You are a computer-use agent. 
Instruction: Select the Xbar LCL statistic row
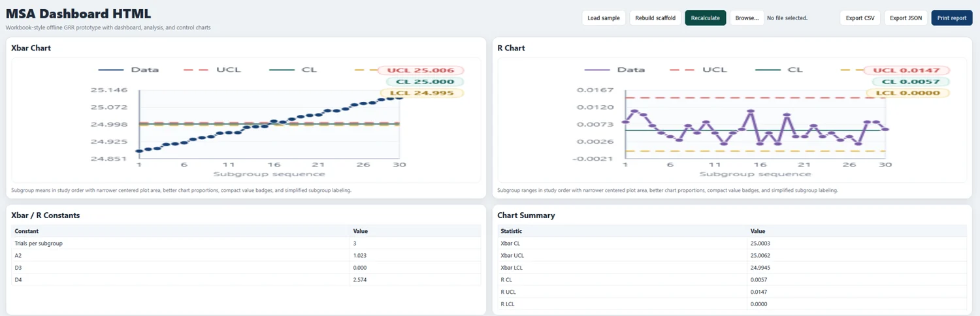732,268
